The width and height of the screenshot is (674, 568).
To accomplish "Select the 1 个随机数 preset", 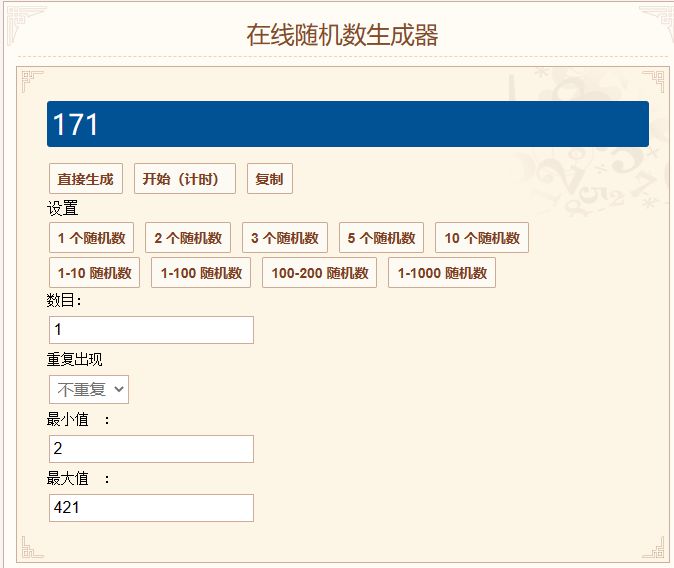I will click(x=92, y=237).
